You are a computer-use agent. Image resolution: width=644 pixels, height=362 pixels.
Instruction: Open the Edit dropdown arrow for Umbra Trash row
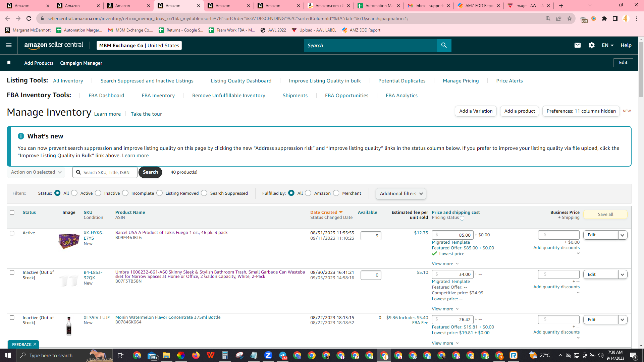[x=623, y=275]
